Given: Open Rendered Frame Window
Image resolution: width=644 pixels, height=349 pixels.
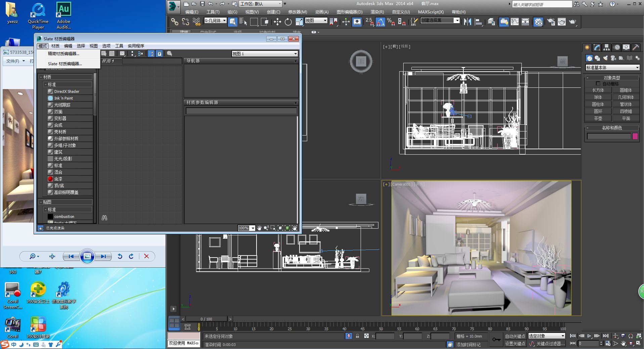Looking at the screenshot, I should point(562,22).
